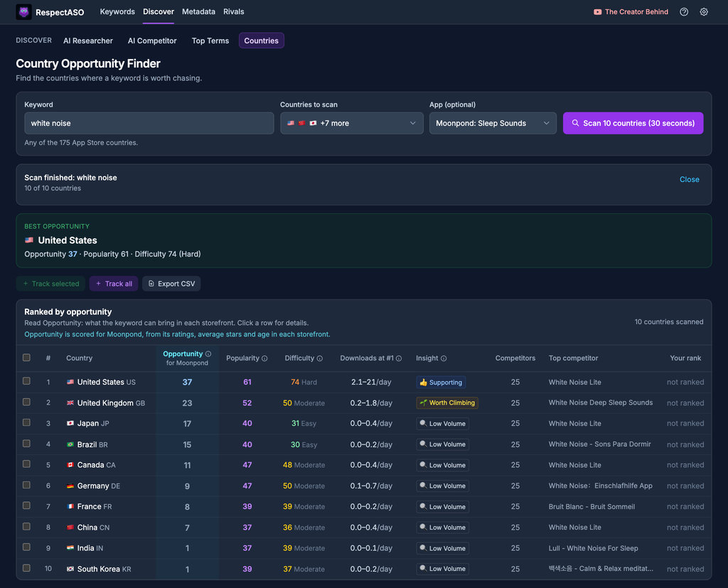
Task: Check the United Kingdom row checkbox
Action: pos(26,402)
